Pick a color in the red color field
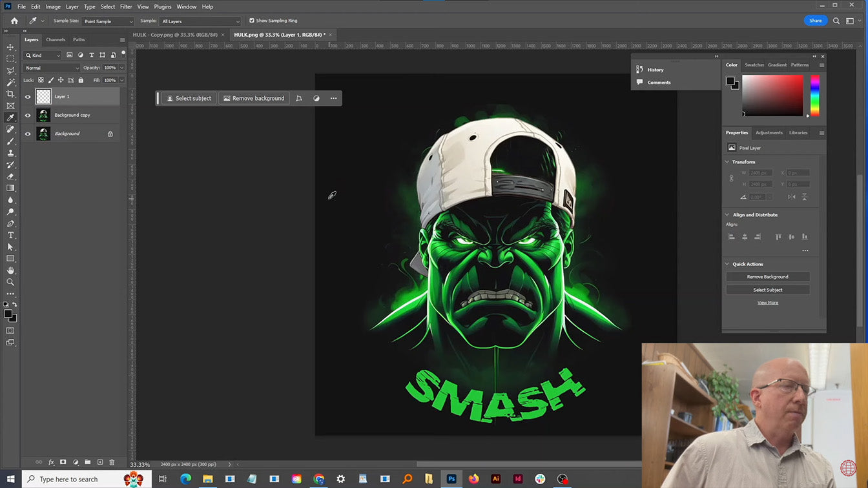Screen dimensions: 868x488 (x=772, y=96)
